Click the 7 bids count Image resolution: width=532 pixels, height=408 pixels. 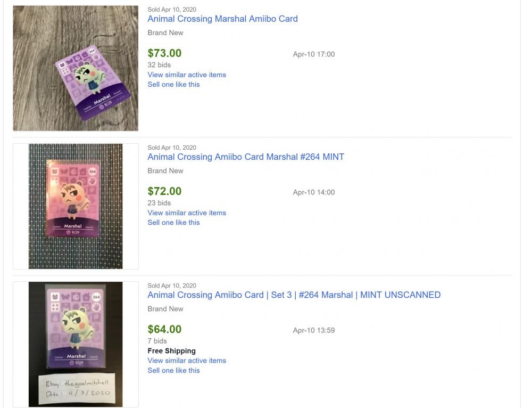[157, 341]
